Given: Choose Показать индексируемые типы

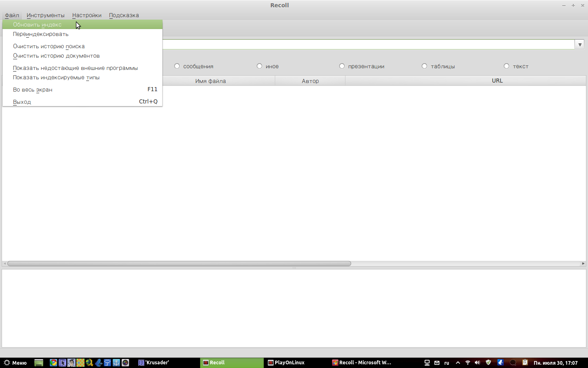Looking at the screenshot, I should pos(82,78).
